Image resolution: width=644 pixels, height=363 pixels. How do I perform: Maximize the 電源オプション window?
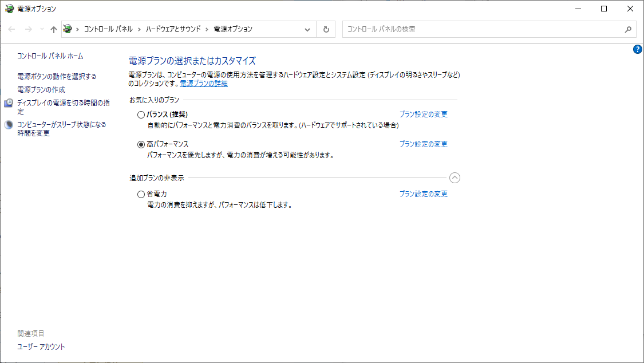pos(604,9)
